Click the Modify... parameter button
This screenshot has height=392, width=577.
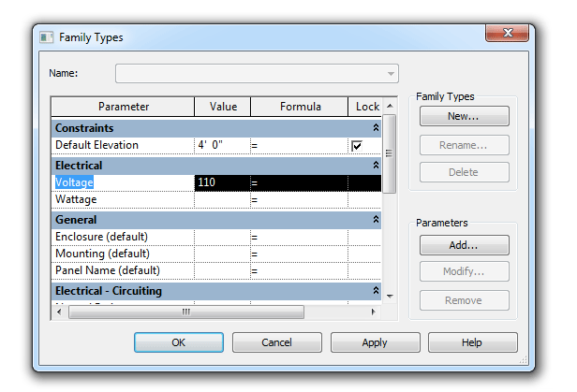pyautogui.click(x=465, y=271)
